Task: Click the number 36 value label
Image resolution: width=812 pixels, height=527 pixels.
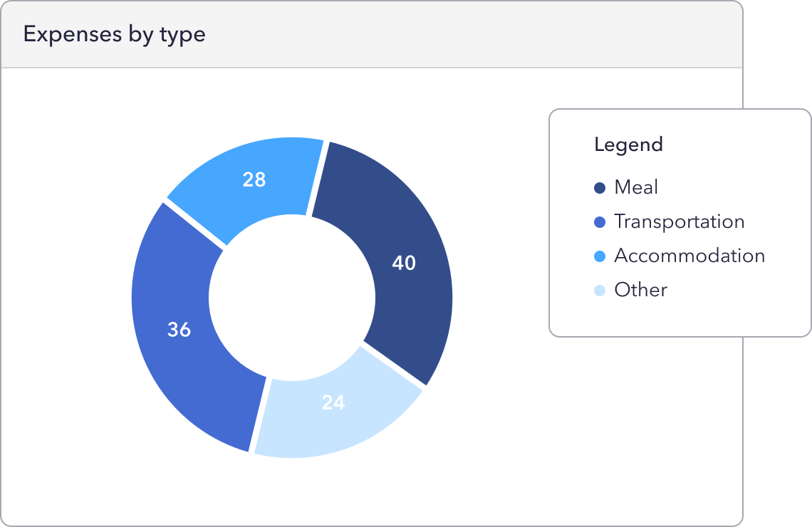Action: point(179,330)
